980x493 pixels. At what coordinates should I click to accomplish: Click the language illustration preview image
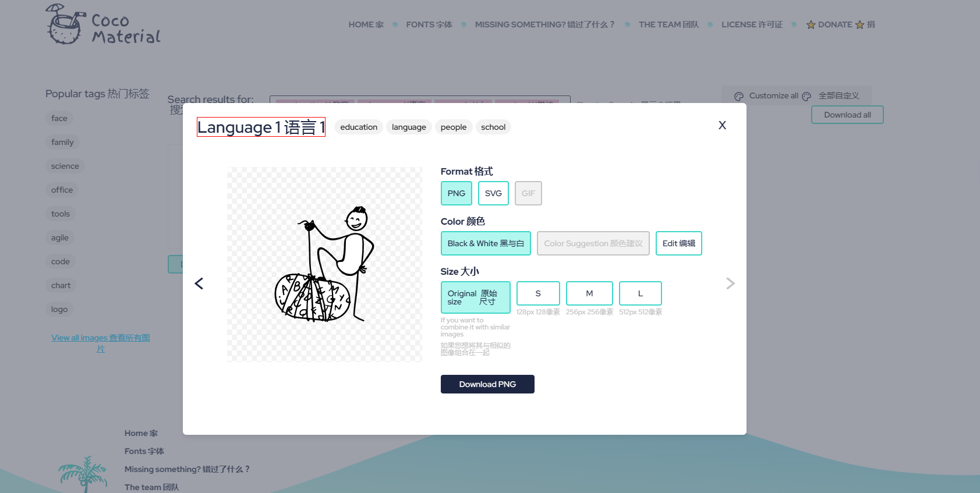(x=324, y=264)
